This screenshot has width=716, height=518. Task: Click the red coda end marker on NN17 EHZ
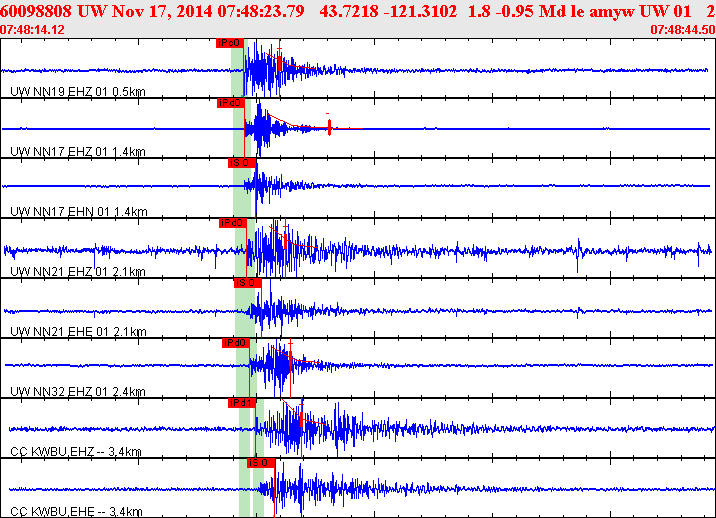click(x=329, y=127)
